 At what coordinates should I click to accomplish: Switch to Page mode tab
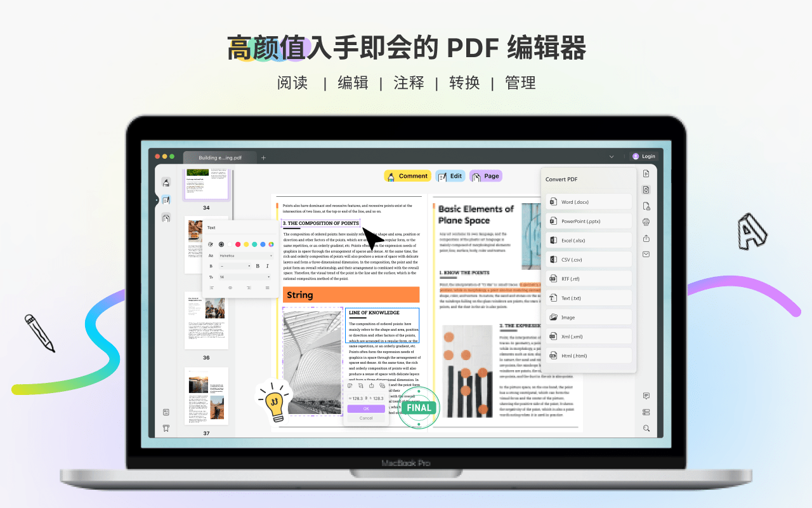pos(486,176)
